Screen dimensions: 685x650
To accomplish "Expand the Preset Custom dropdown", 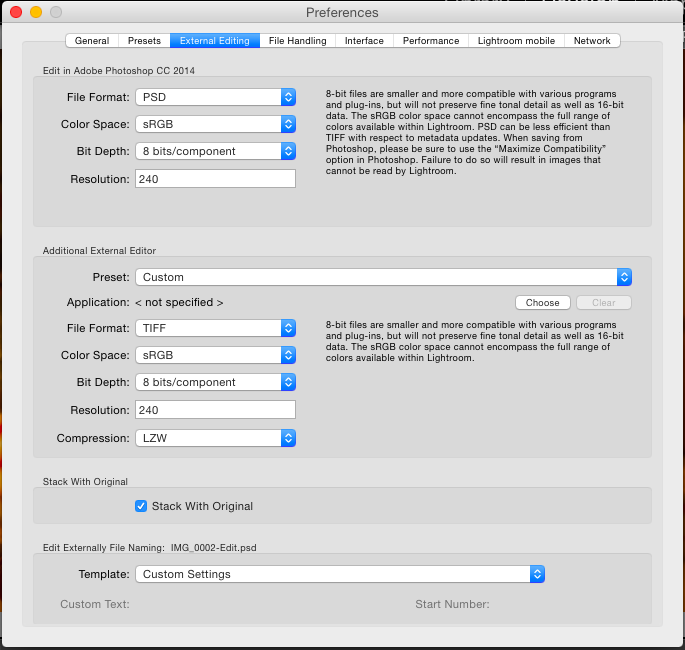I will point(383,277).
